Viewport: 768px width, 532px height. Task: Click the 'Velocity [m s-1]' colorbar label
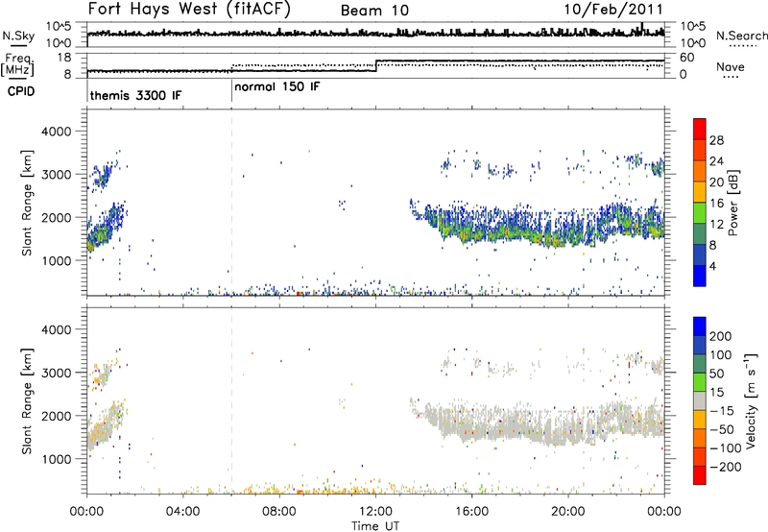(750, 401)
